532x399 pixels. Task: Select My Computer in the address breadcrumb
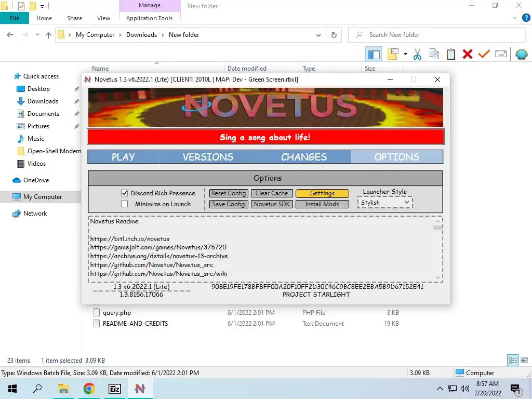(x=95, y=35)
